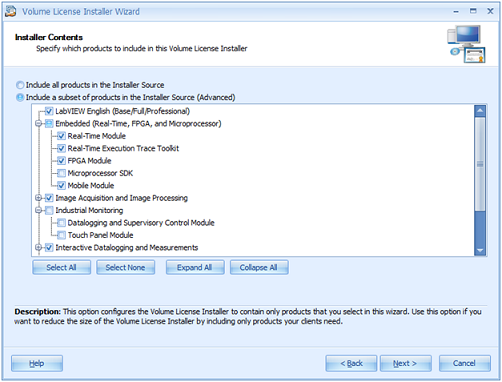The image size is (502, 382).
Task: Select the Microprocessor SDK row text
Action: (x=100, y=173)
